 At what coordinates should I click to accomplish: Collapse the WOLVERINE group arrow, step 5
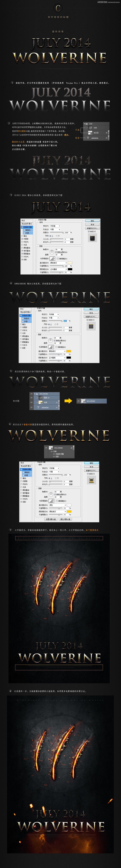[35, 394]
